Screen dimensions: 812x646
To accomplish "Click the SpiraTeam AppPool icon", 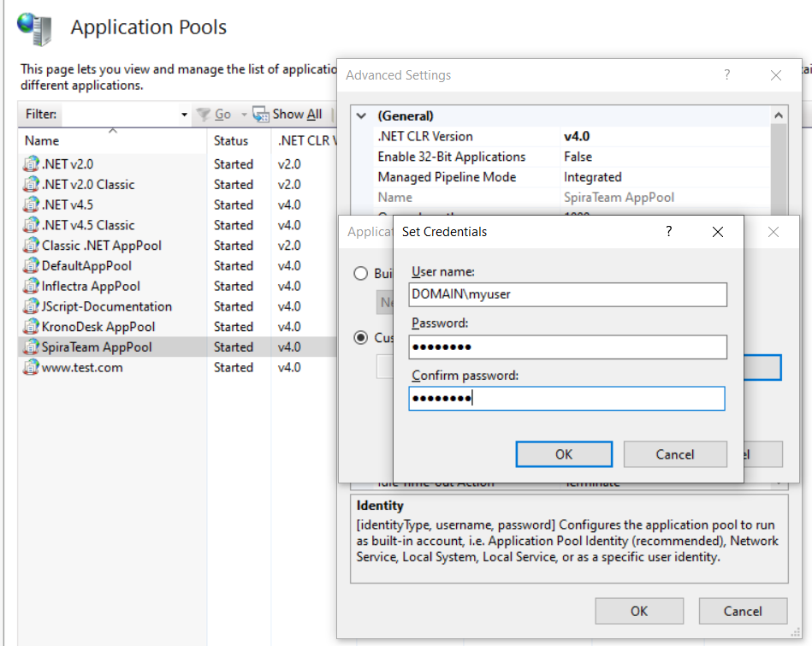I will coord(31,347).
